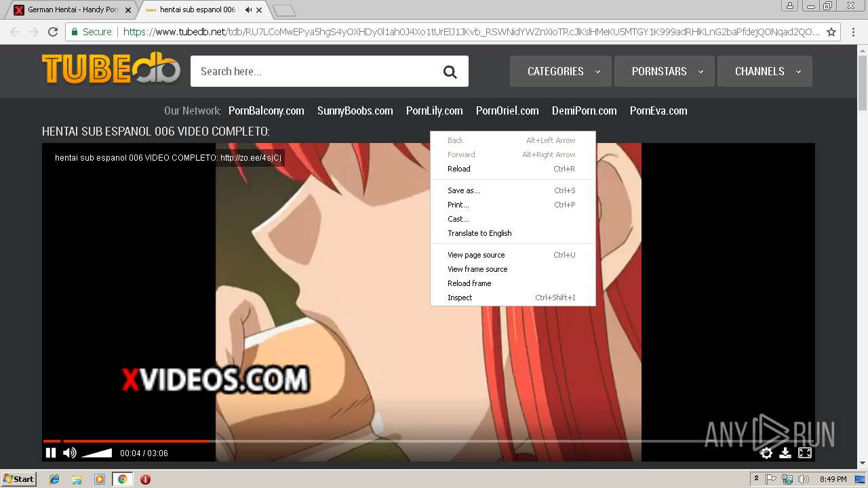Expand the PORNSTARS dropdown
Screen dimensions: 868x488
click(x=665, y=71)
